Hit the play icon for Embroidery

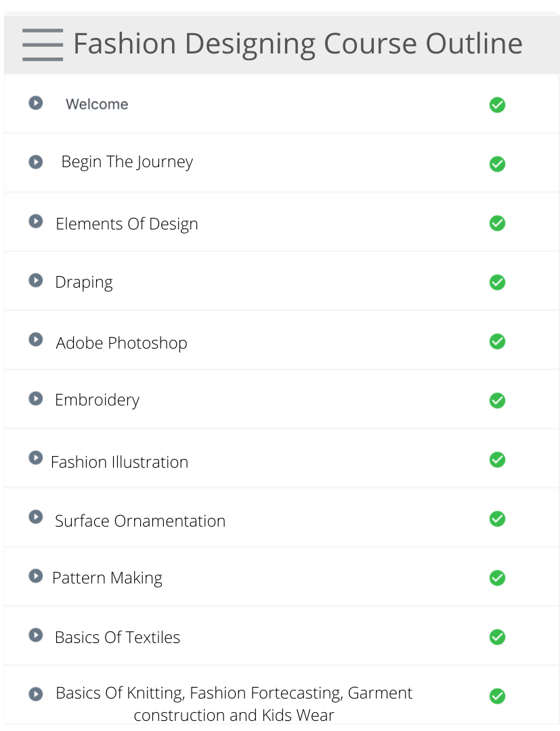(x=36, y=399)
